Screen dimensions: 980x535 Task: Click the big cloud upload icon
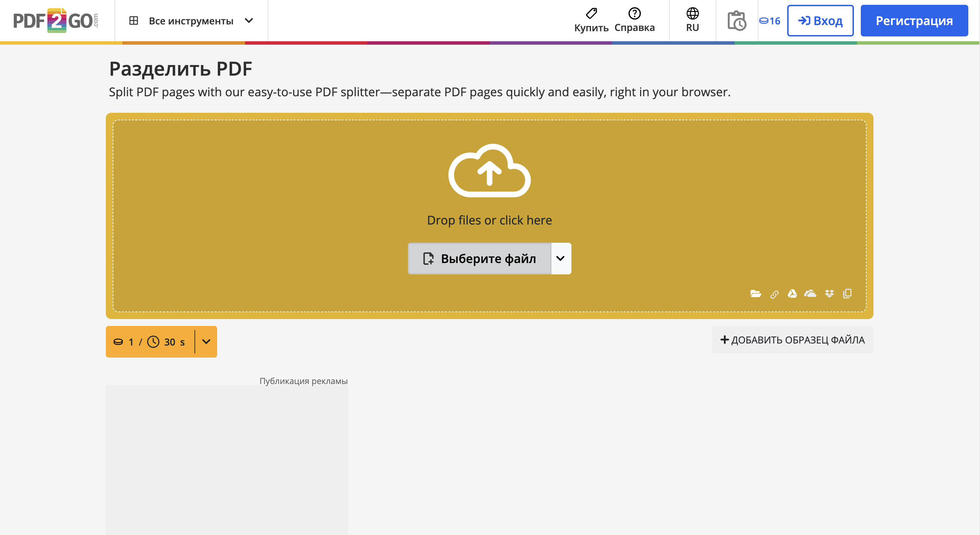[x=489, y=171]
